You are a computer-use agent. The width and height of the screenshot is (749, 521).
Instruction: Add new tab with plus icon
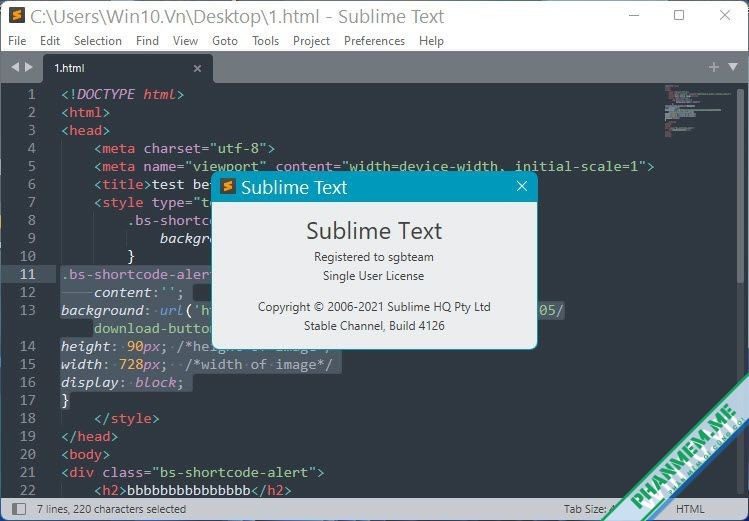click(x=714, y=67)
